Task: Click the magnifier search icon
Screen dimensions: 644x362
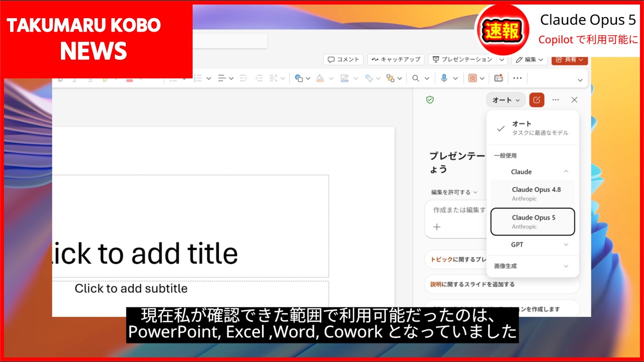Action: (416, 78)
